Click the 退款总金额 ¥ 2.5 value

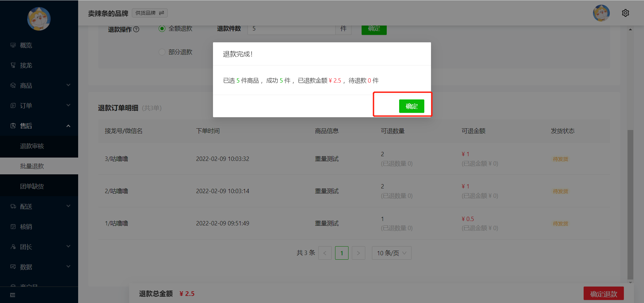coord(187,294)
